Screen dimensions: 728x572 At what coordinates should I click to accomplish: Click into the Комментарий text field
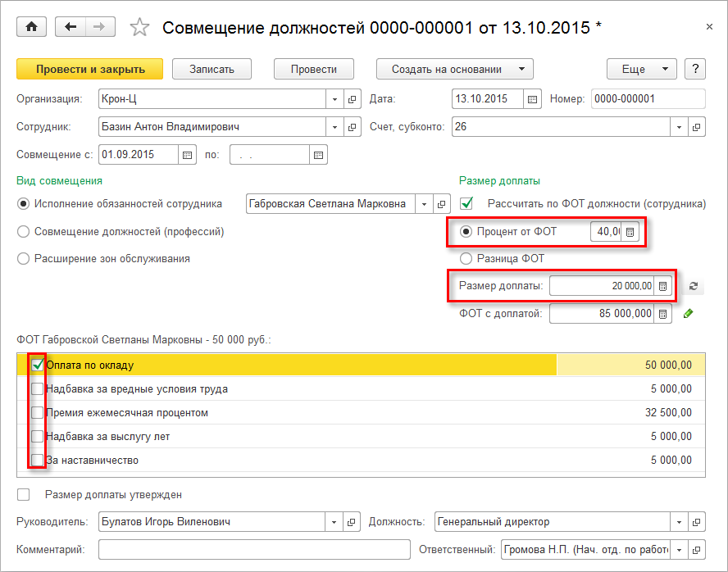click(253, 549)
